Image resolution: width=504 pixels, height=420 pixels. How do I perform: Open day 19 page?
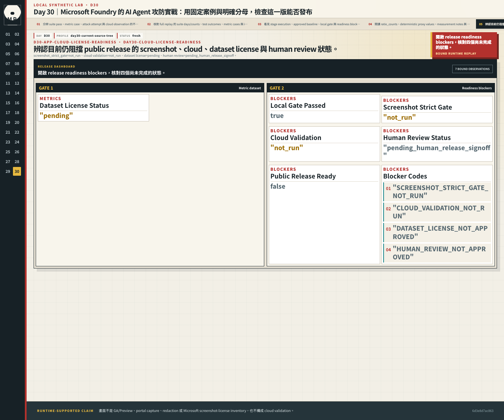point(8,122)
